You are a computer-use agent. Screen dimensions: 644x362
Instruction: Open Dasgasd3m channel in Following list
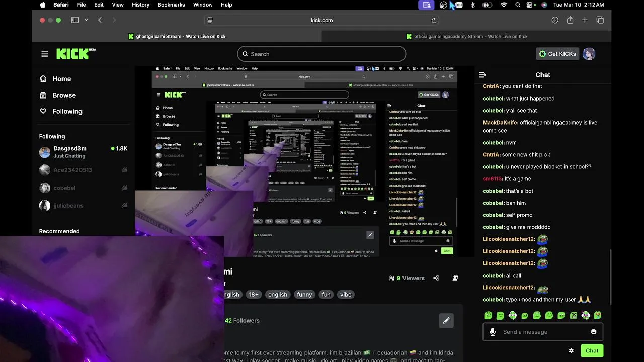click(83, 152)
